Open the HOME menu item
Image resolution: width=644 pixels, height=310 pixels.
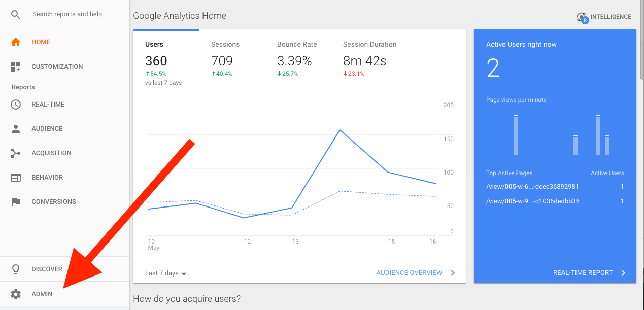click(64, 42)
